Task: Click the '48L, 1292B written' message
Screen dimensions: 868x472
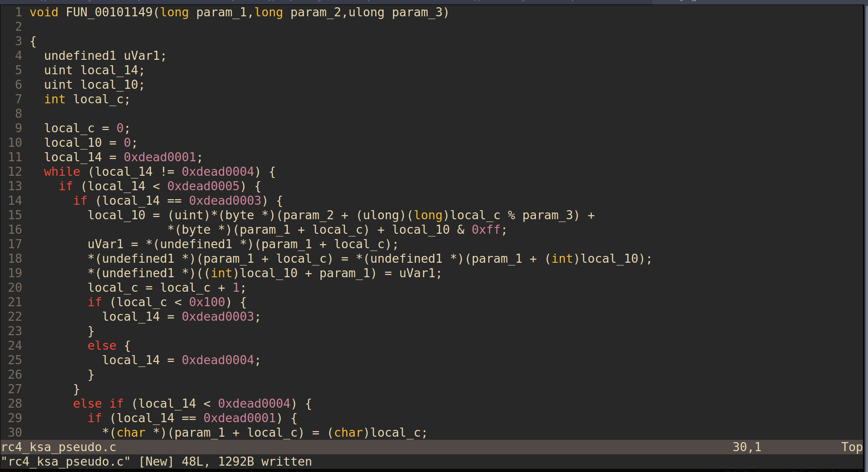Action: [247, 462]
